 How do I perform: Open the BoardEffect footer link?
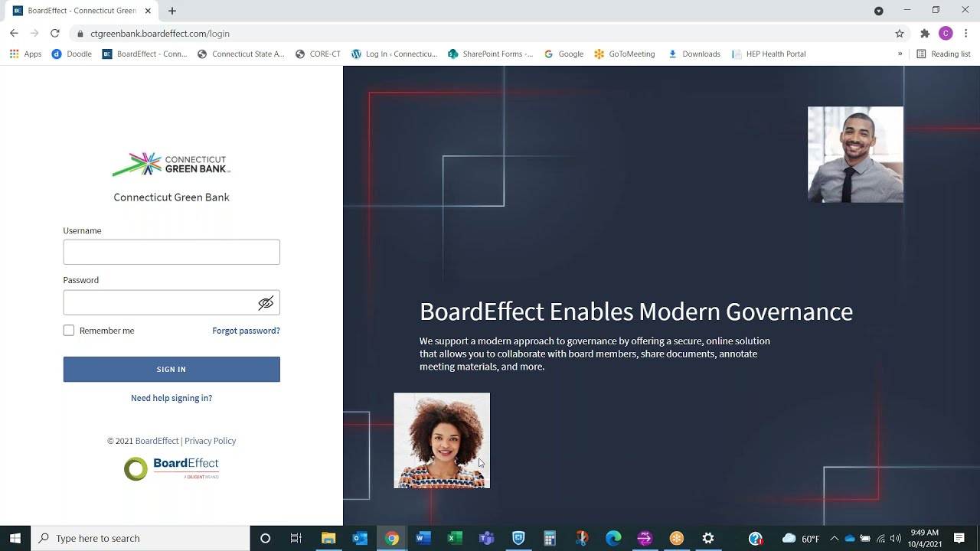(157, 441)
